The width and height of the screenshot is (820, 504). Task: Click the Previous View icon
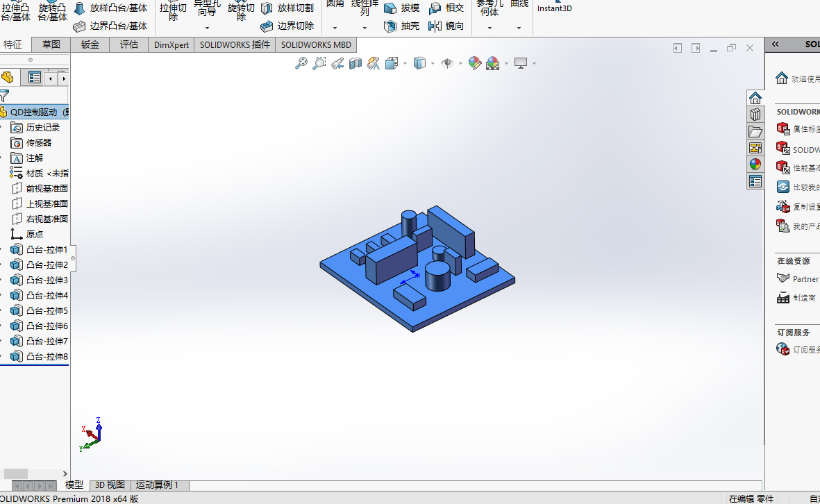[337, 64]
